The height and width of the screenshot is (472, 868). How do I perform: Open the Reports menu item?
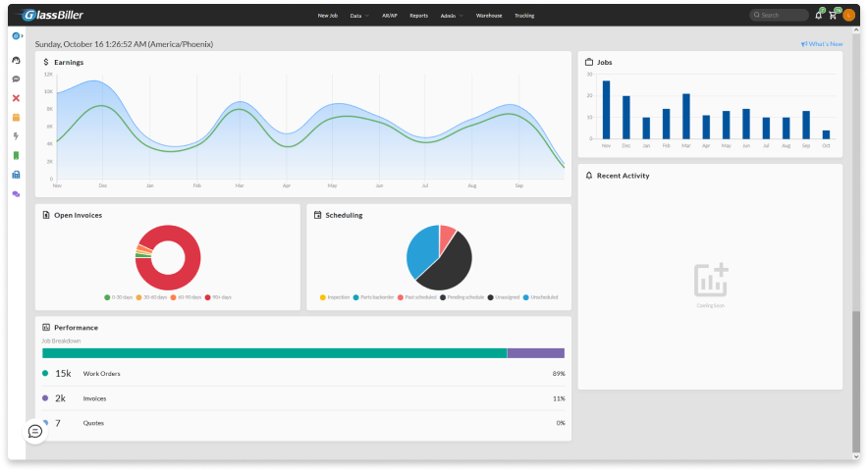(418, 16)
